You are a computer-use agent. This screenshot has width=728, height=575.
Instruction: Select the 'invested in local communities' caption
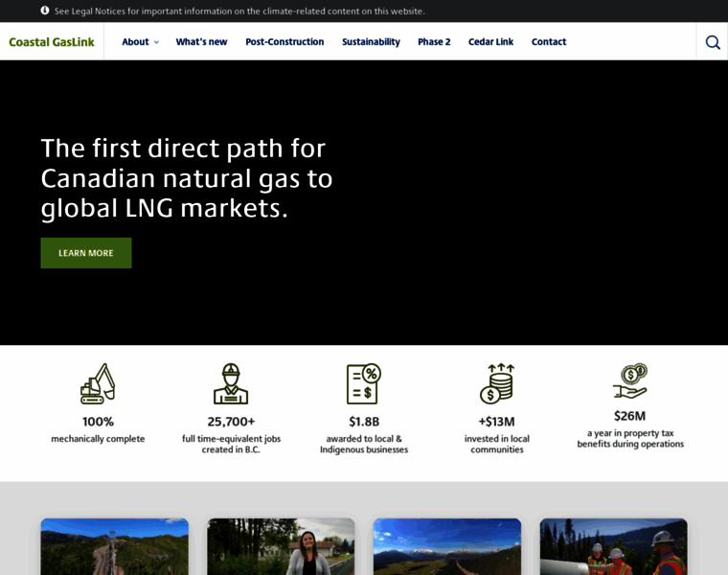pos(497,444)
